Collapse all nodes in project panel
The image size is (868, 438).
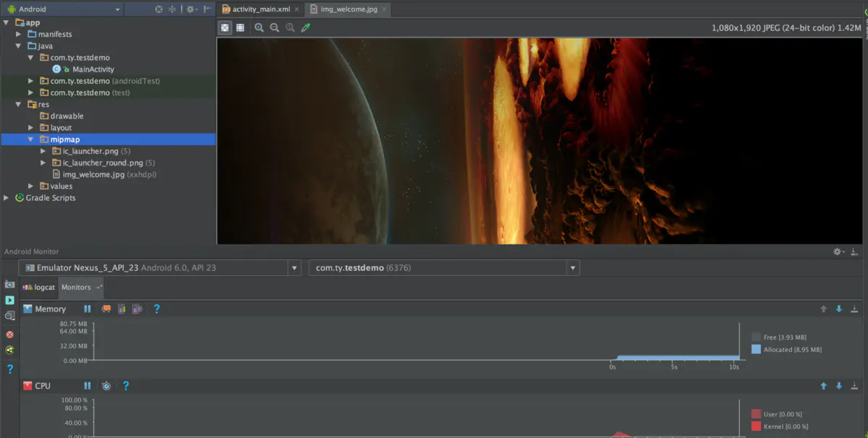(172, 9)
